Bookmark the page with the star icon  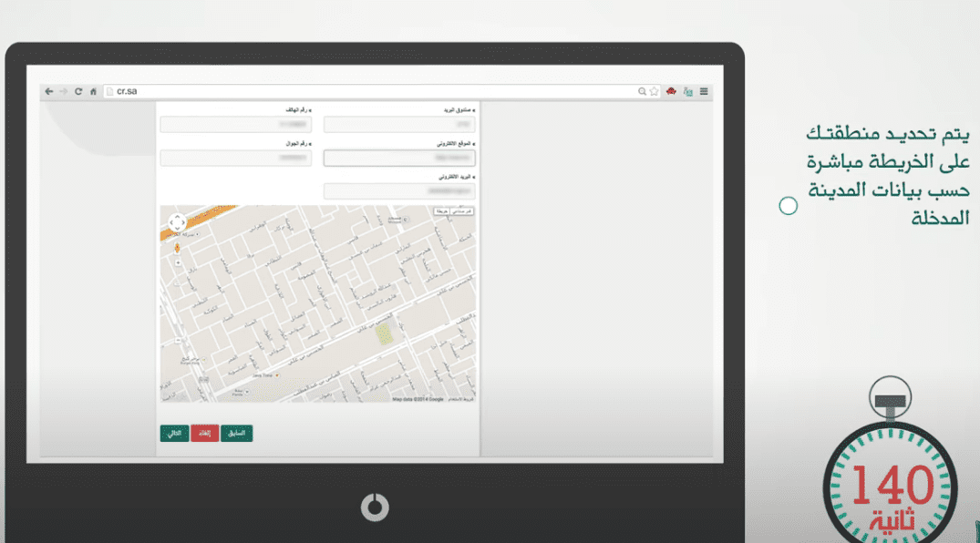pyautogui.click(x=654, y=91)
